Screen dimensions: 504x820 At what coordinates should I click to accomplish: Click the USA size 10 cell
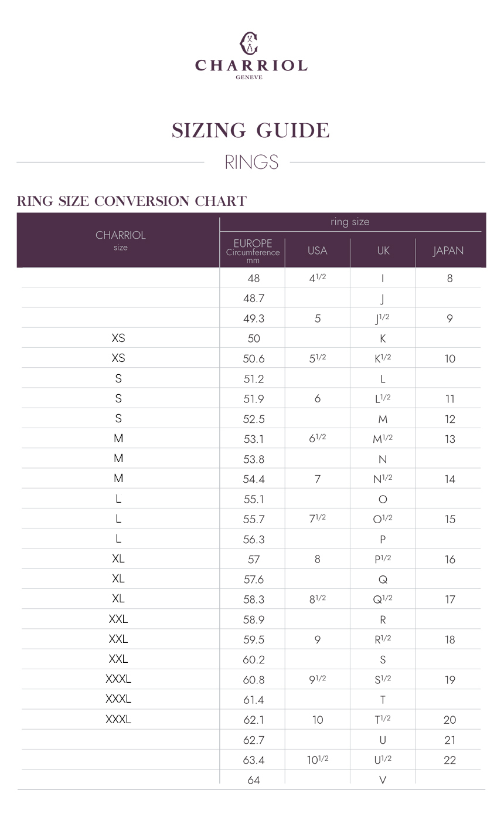click(318, 720)
